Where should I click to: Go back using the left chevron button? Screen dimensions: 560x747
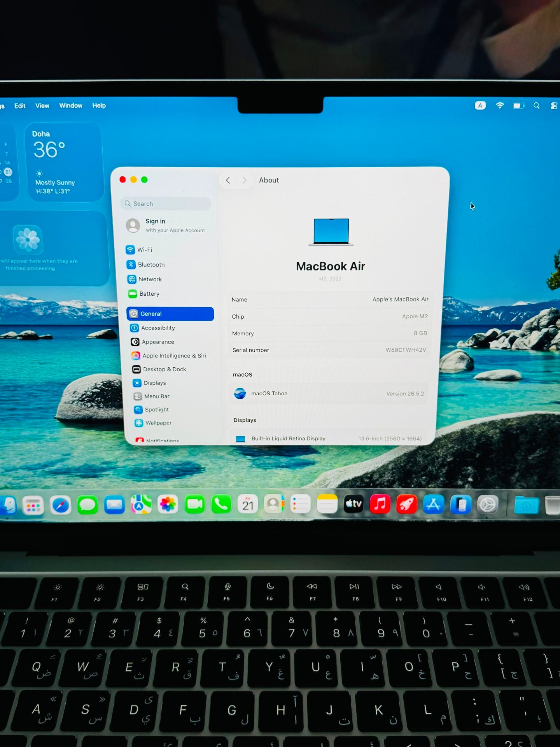(x=228, y=180)
